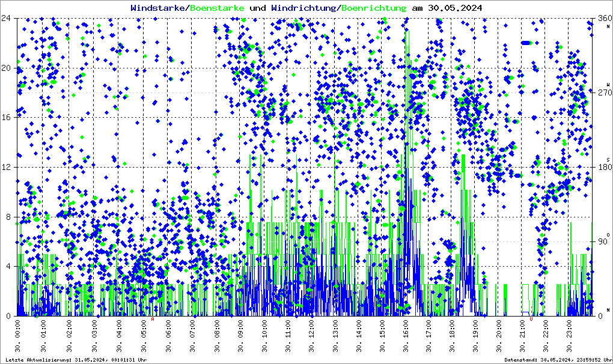Viewport: 613px width, 364px height.
Task: Pick the "06:00" time axis label
Action: pos(168,336)
